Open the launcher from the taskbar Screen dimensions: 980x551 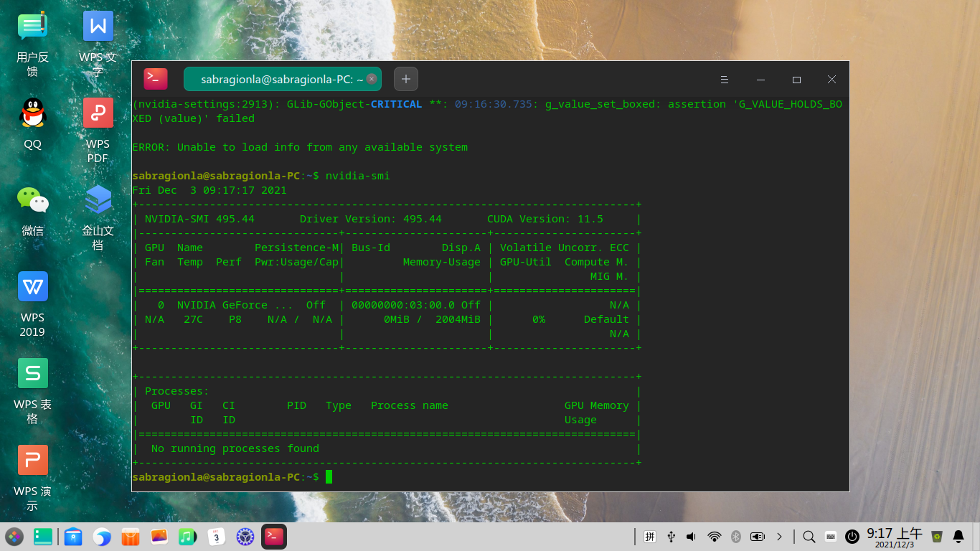pos(14,537)
